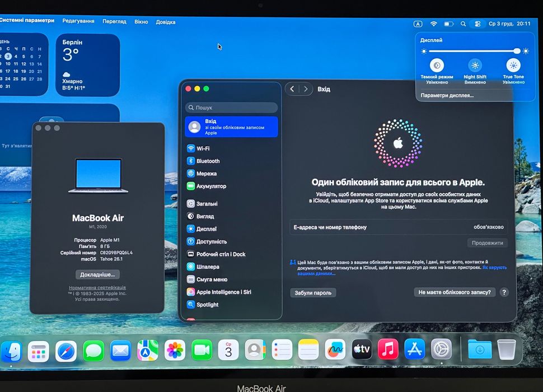
Task: Open Notes from the Dock
Action: [308, 350]
